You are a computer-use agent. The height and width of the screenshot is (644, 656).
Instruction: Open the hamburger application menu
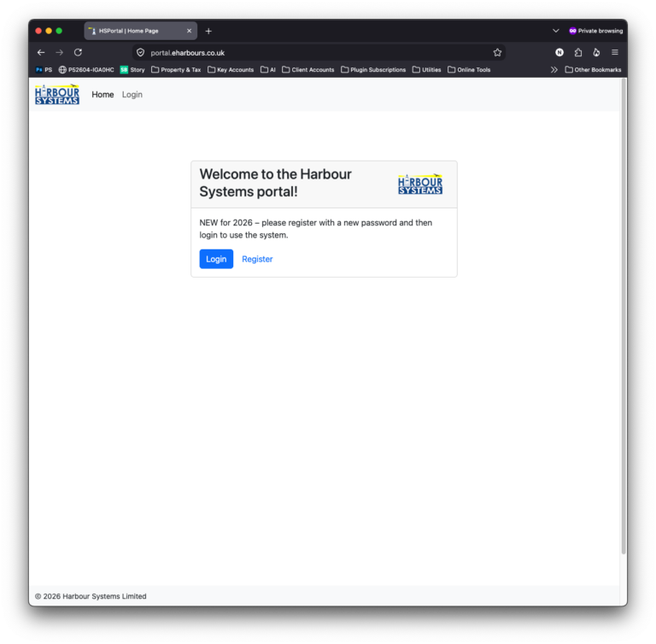pos(615,53)
